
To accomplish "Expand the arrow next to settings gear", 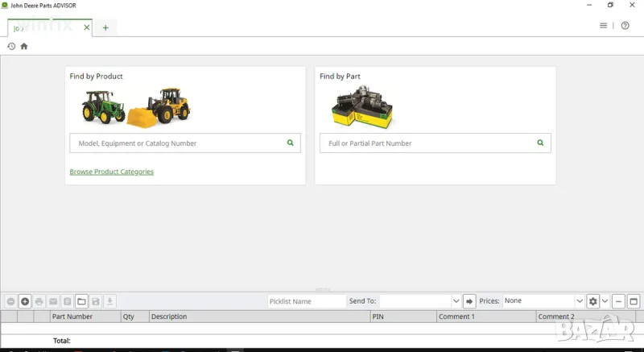I will coord(605,301).
